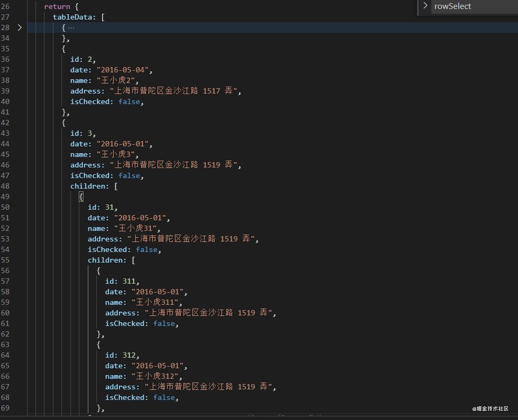The width and height of the screenshot is (518, 420).
Task: Click the false value on line 40
Action: (x=129, y=101)
